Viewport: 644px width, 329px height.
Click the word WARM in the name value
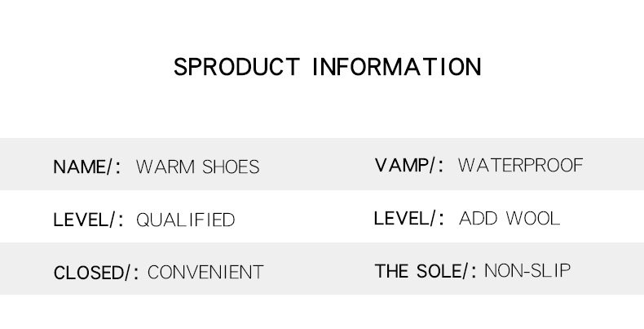[x=165, y=167]
